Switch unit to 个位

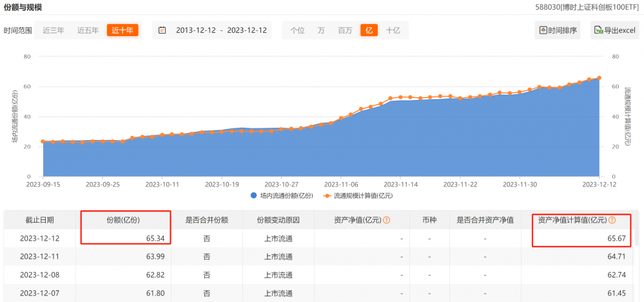click(x=297, y=30)
